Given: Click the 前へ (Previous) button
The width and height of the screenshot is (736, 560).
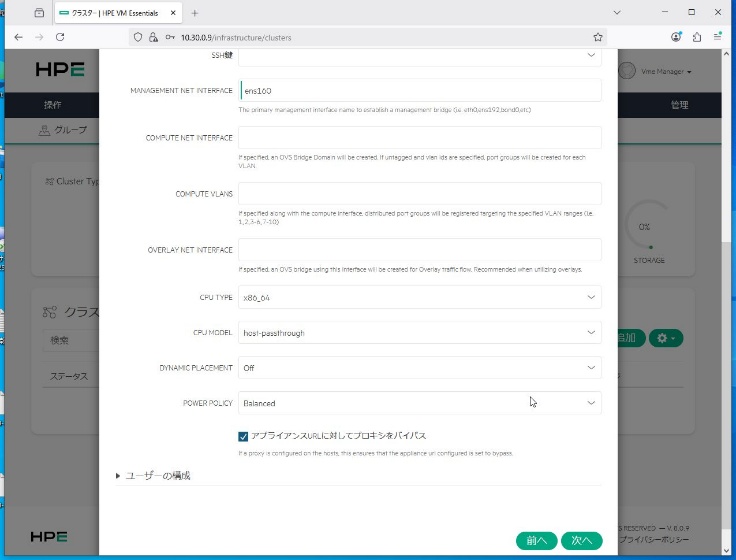Looking at the screenshot, I should click(x=537, y=541).
